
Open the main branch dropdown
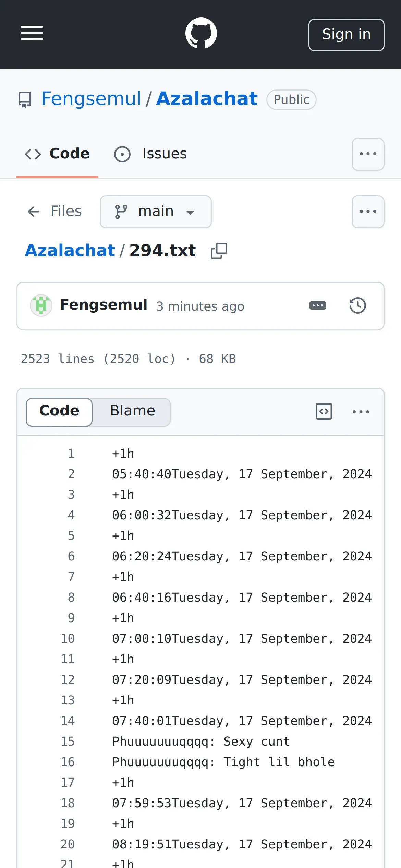pyautogui.click(x=156, y=212)
